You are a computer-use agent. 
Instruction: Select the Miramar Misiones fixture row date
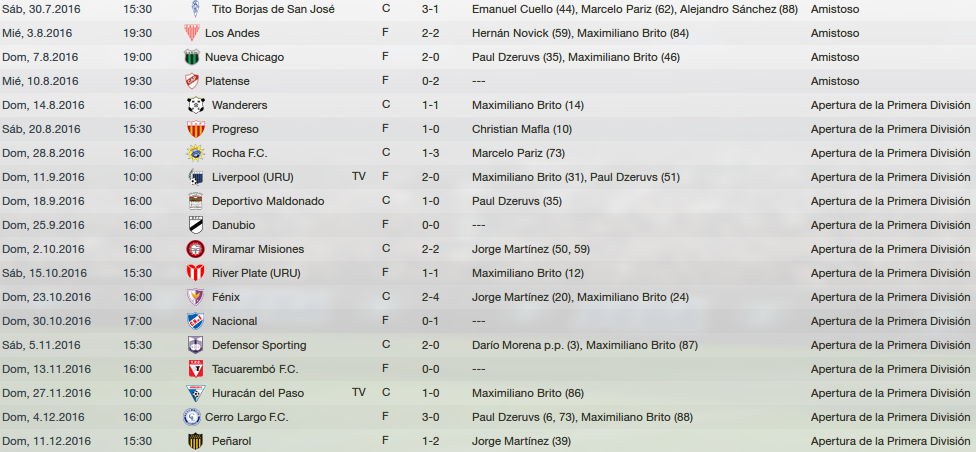(44, 250)
